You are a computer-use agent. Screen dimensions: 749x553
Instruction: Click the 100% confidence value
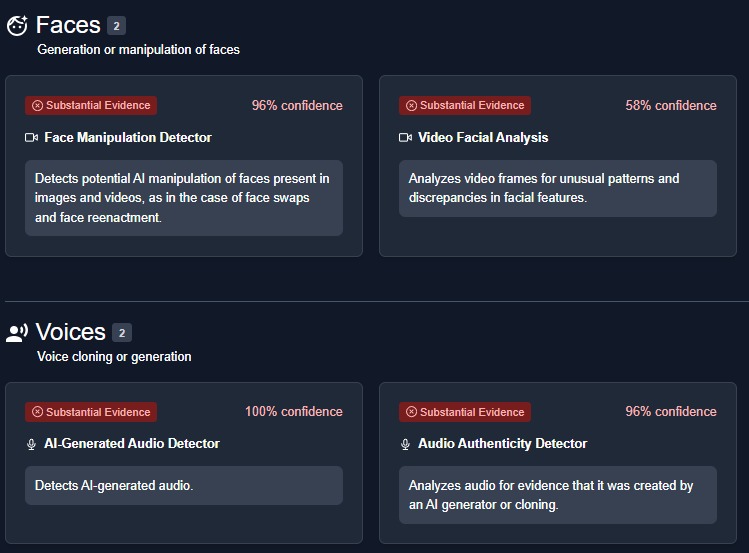click(x=294, y=412)
